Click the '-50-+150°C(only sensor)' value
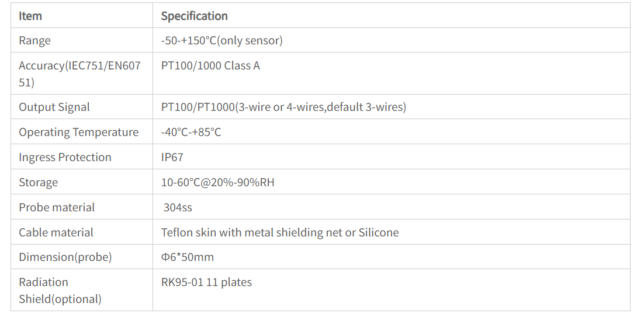 click(x=221, y=40)
